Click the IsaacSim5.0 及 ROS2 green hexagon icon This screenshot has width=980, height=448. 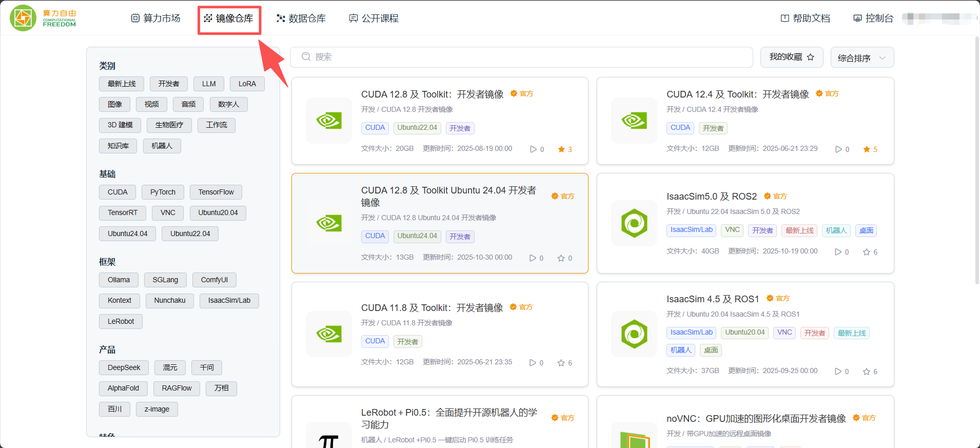coord(634,223)
